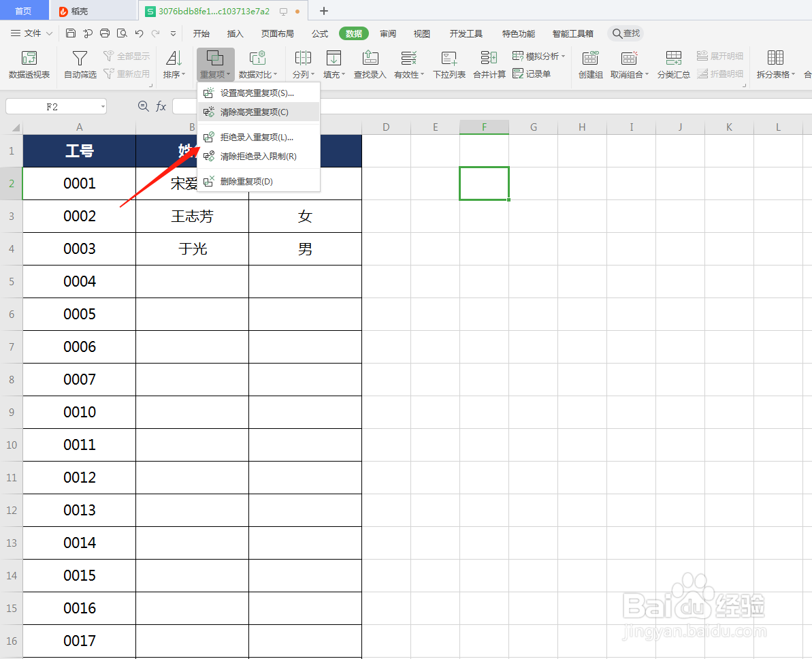Switch to the 页面布局 ribbon tab
Viewport: 812px width, 659px height.
coord(278,33)
